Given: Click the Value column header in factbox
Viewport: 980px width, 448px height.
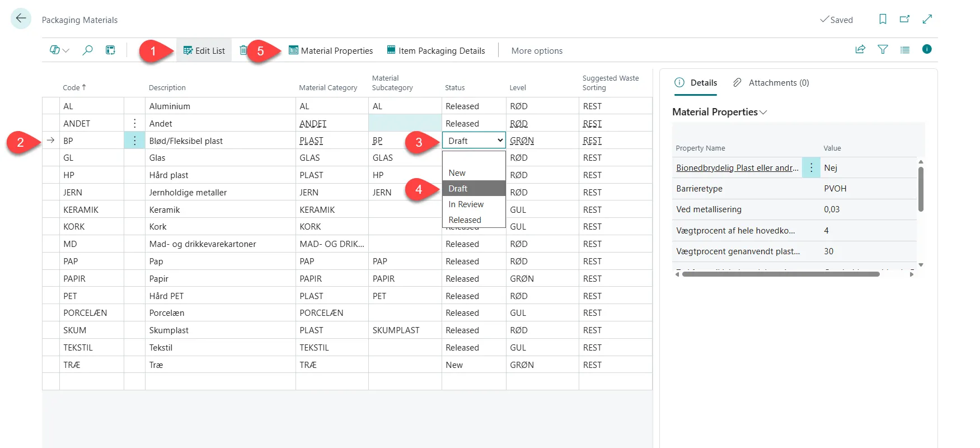Looking at the screenshot, I should 832,148.
